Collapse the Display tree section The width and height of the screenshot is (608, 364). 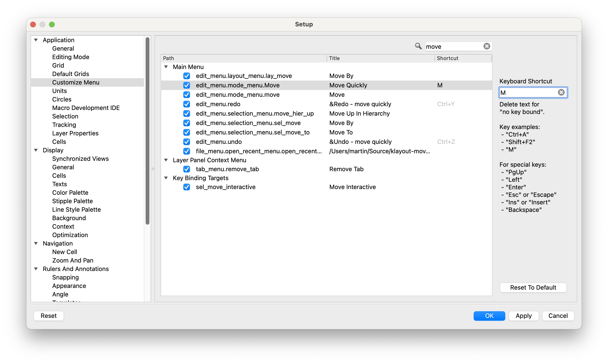click(36, 150)
